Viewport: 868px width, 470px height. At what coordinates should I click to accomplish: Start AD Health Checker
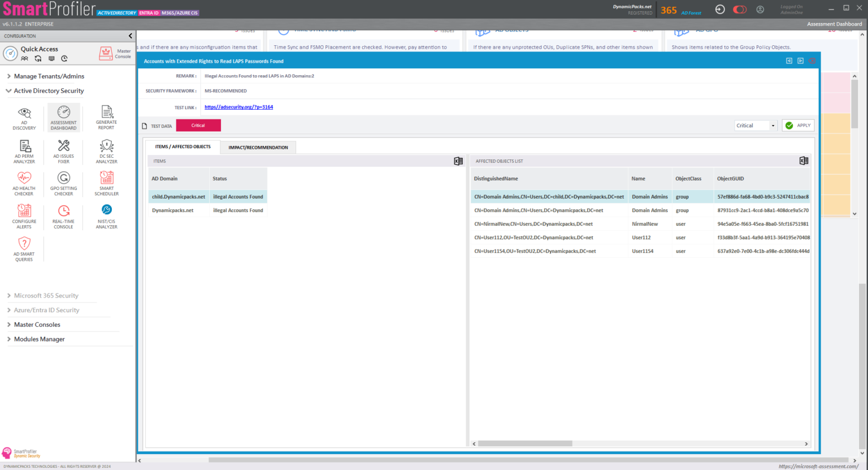tap(24, 184)
